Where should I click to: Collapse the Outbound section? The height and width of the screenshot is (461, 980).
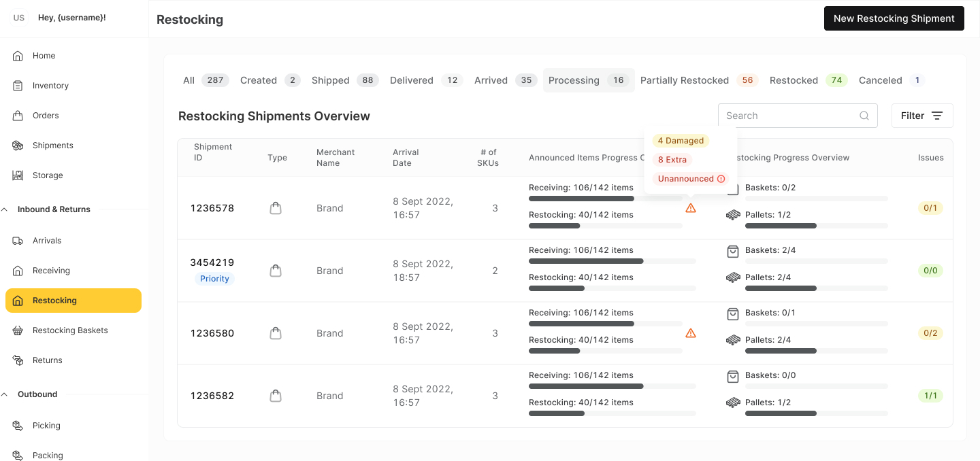4,394
